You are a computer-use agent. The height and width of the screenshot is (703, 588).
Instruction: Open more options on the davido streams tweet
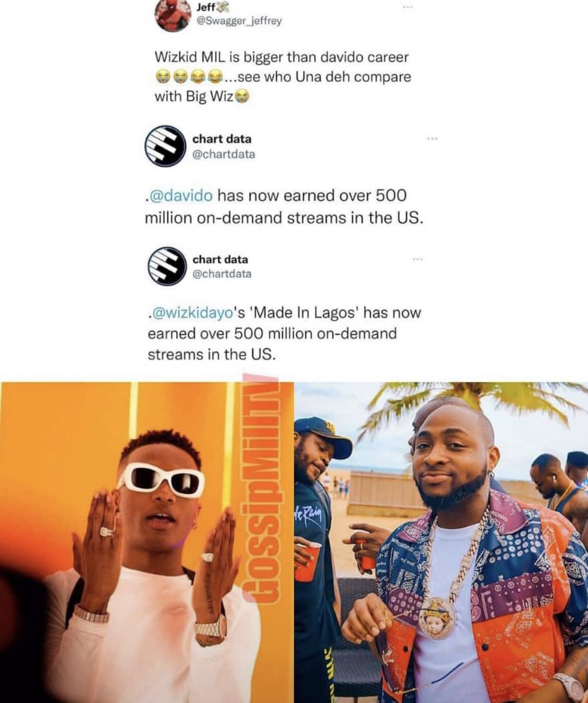(x=432, y=139)
